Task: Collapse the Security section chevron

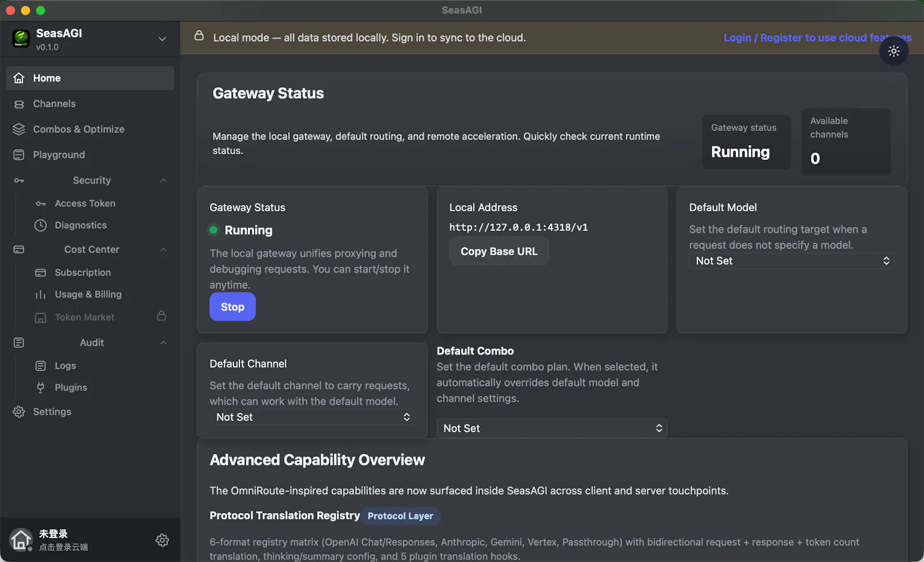Action: click(x=163, y=181)
